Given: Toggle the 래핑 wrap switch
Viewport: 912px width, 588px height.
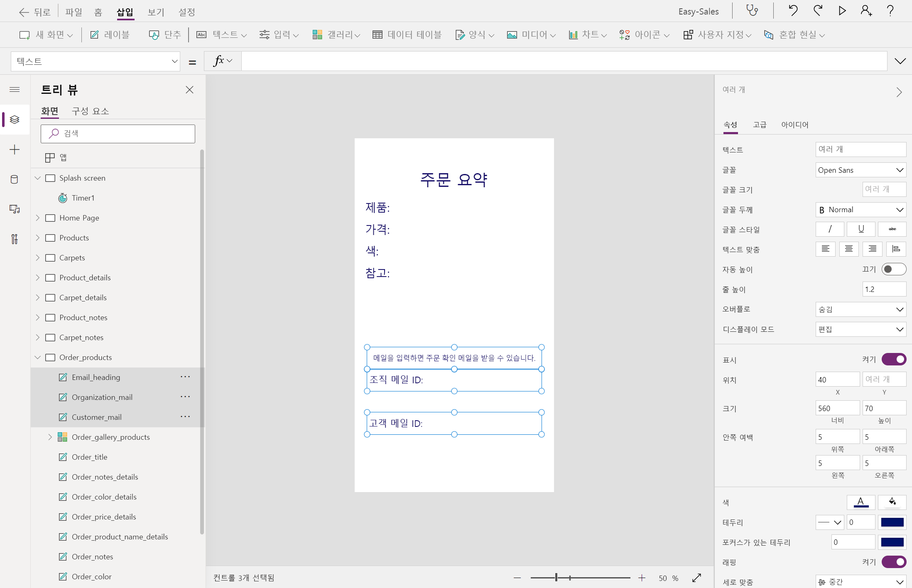Looking at the screenshot, I should coord(893,562).
